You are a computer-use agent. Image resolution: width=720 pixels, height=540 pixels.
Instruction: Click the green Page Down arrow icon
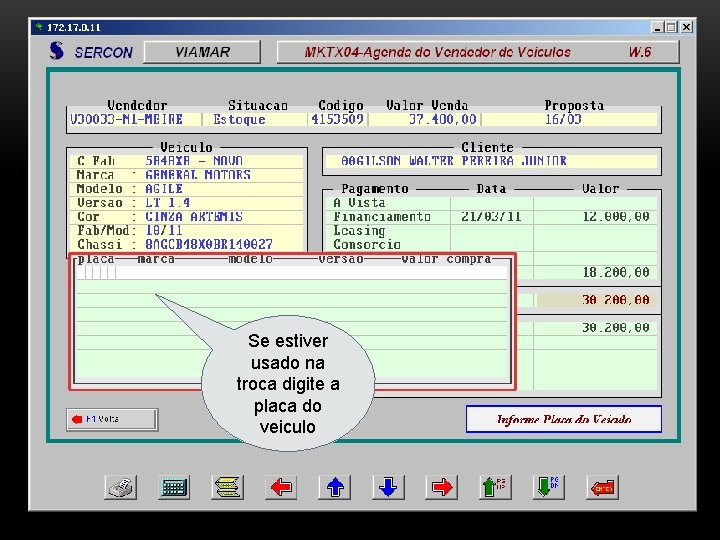coord(549,487)
